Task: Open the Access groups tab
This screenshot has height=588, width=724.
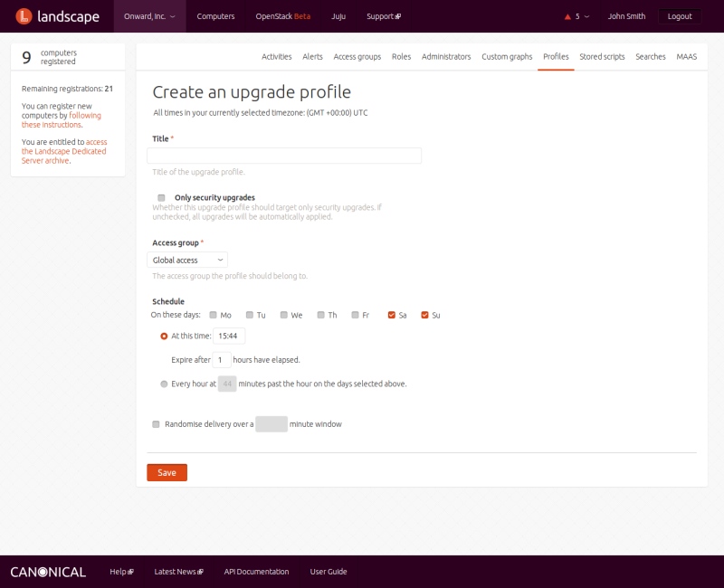Action: [357, 56]
